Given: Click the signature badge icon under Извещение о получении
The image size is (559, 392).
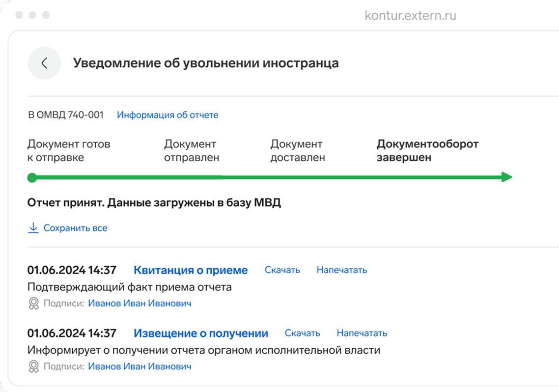Looking at the screenshot, I should [x=33, y=366].
